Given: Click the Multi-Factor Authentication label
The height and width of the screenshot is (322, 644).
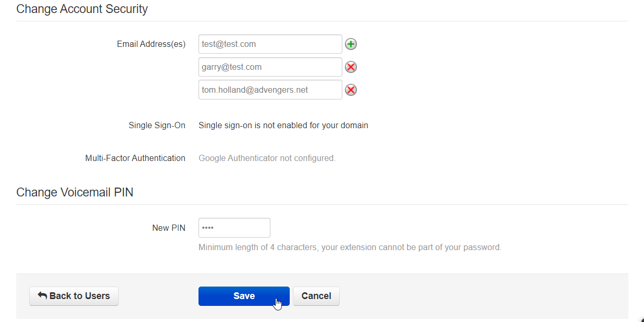Looking at the screenshot, I should [135, 158].
